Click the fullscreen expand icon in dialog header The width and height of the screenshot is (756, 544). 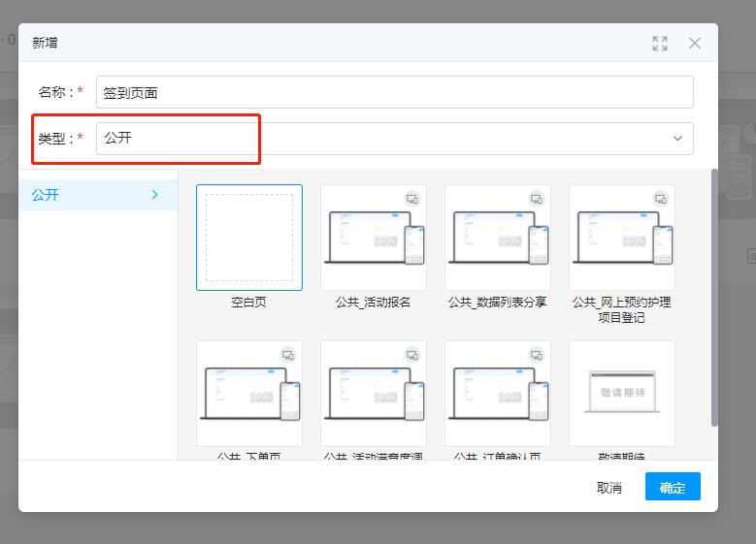660,44
